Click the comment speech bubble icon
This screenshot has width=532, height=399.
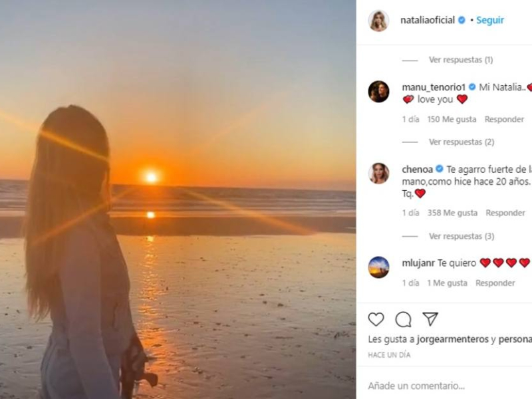tap(403, 319)
